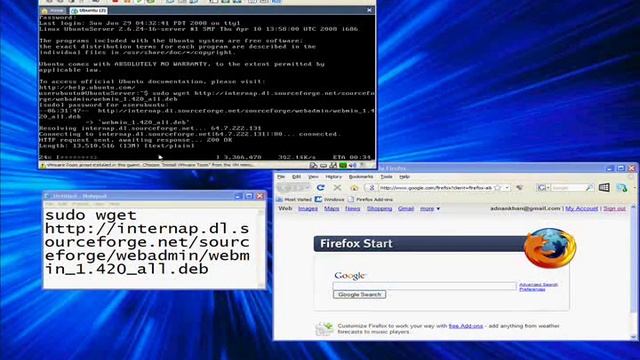
Task: Open the Firefox Bookmarks menu
Action: coord(361,177)
